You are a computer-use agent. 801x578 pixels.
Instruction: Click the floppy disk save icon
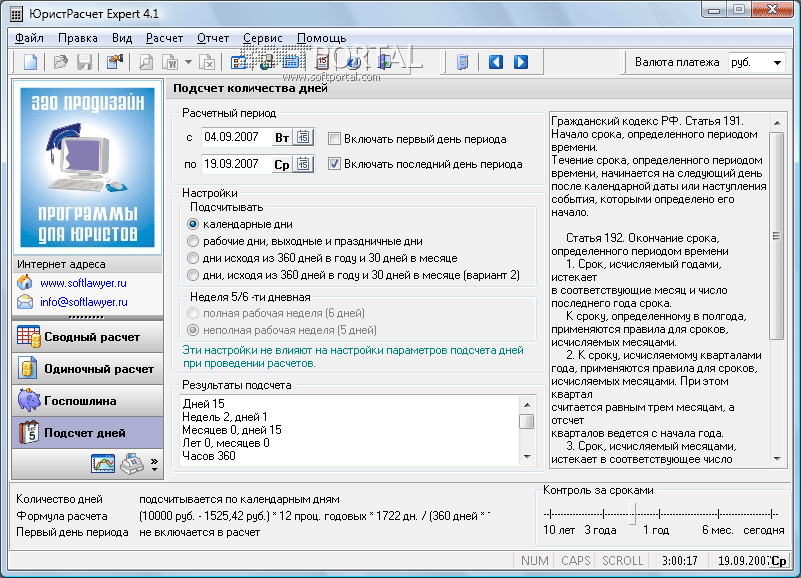(x=84, y=62)
